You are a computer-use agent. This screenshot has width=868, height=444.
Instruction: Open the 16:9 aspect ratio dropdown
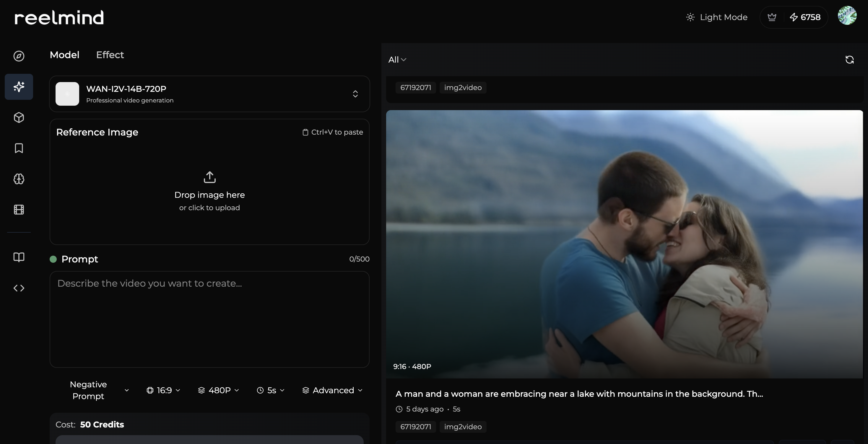pyautogui.click(x=164, y=390)
